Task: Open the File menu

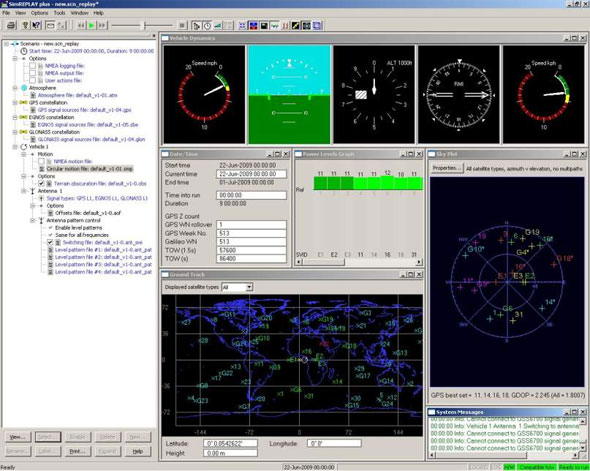Action: [6, 13]
